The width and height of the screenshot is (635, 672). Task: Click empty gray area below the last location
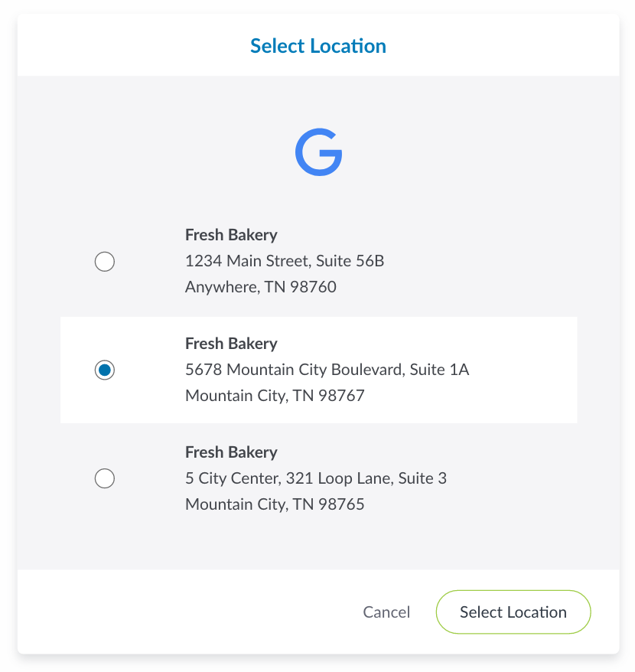click(x=318, y=545)
